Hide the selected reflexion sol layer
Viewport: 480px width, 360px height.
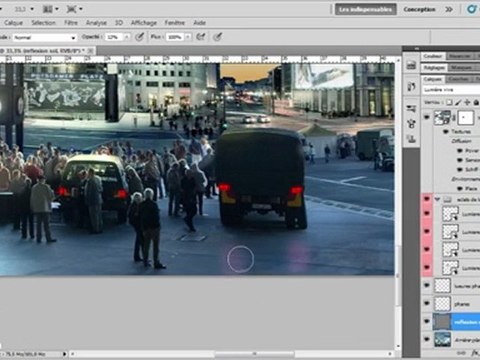[427, 321]
